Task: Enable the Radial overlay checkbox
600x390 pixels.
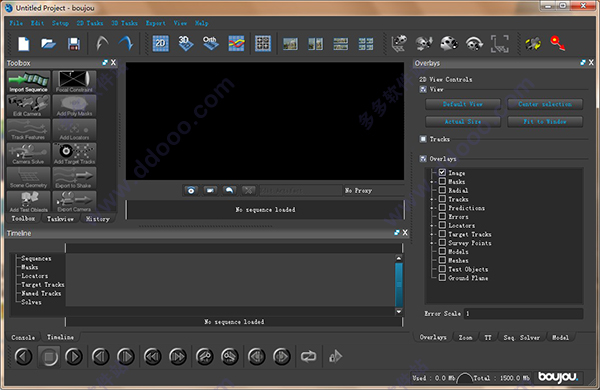Action: (x=442, y=190)
